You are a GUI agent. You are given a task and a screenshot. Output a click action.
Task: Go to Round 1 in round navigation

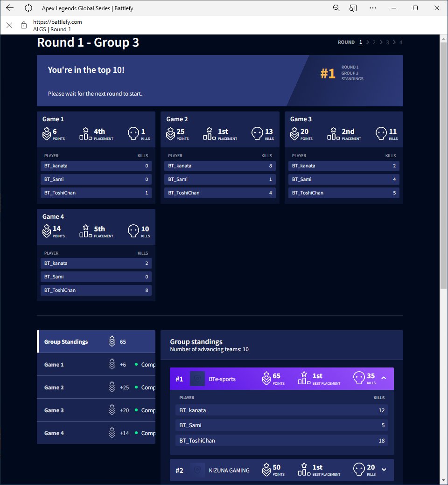tap(361, 42)
